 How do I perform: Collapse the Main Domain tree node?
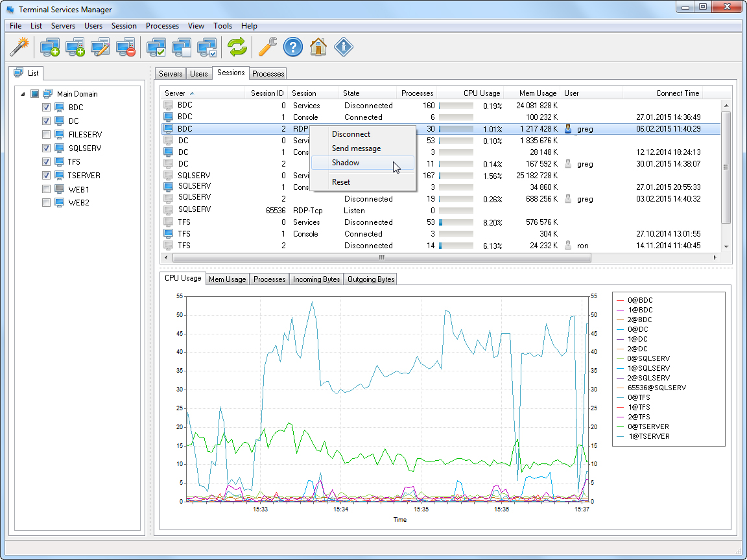click(23, 94)
